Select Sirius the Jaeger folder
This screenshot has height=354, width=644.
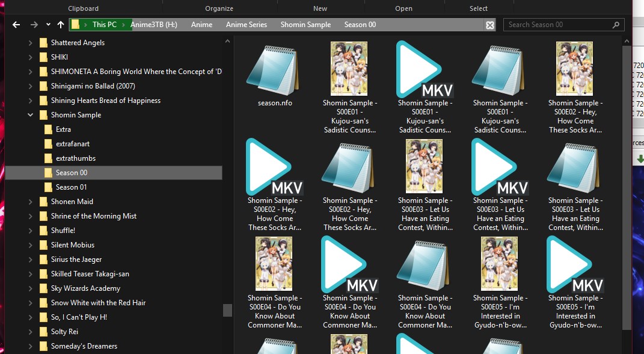(x=76, y=259)
